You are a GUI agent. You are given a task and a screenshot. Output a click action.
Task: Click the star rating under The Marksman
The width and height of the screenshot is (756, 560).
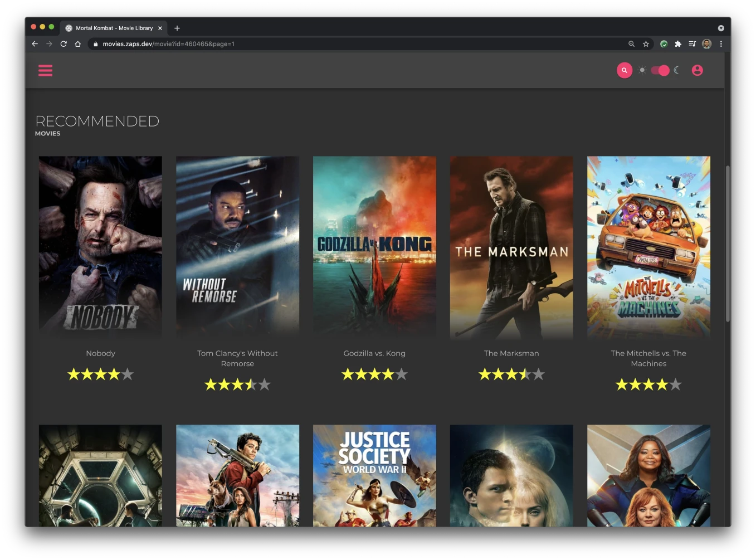(x=511, y=374)
